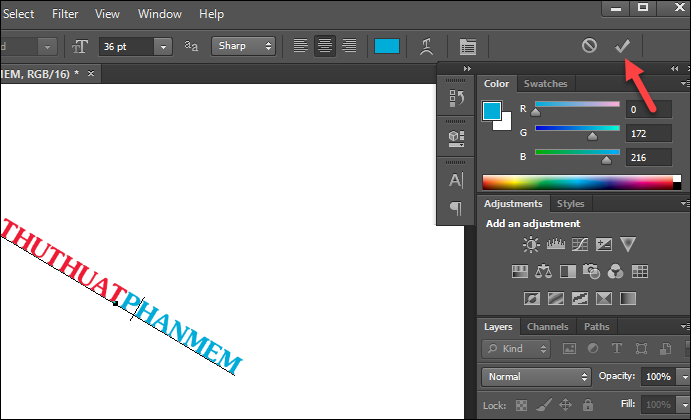Add a Color Balance adjustment

(x=543, y=271)
